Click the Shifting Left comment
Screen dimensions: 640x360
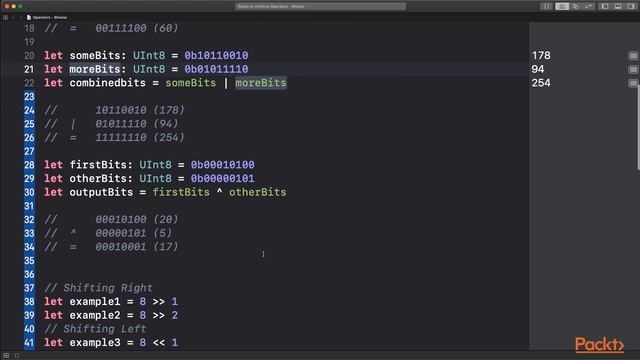point(95,329)
